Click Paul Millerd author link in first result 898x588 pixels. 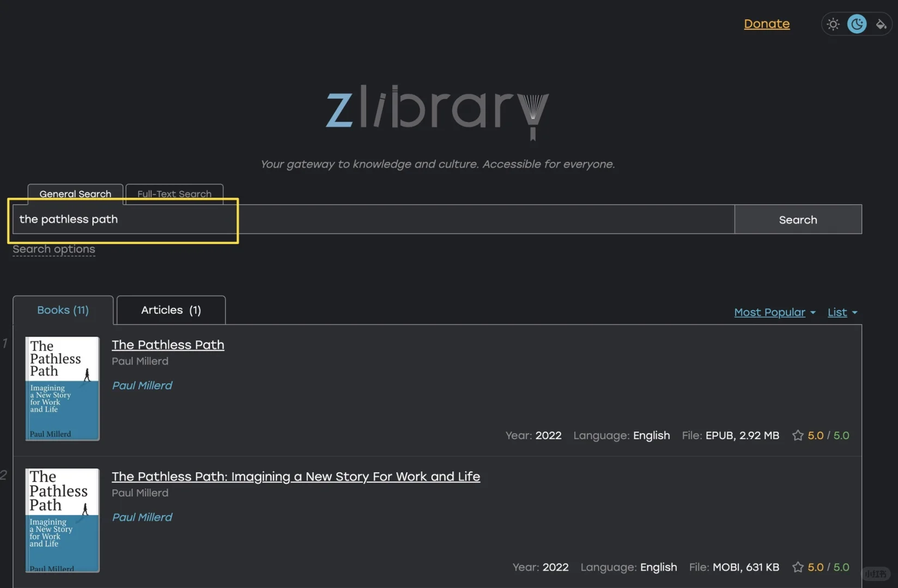pyautogui.click(x=142, y=385)
